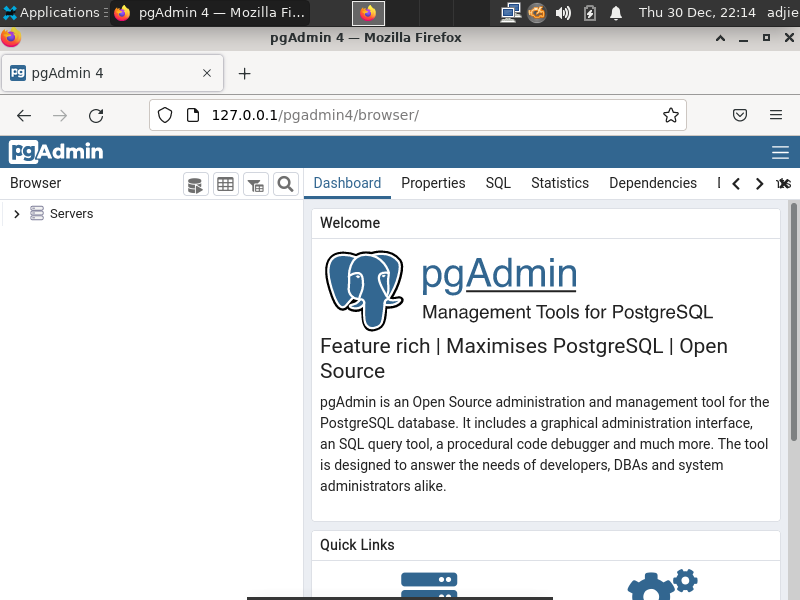Screen dimensions: 800x600
Task: Click the Quick Links heading
Action: 357,545
